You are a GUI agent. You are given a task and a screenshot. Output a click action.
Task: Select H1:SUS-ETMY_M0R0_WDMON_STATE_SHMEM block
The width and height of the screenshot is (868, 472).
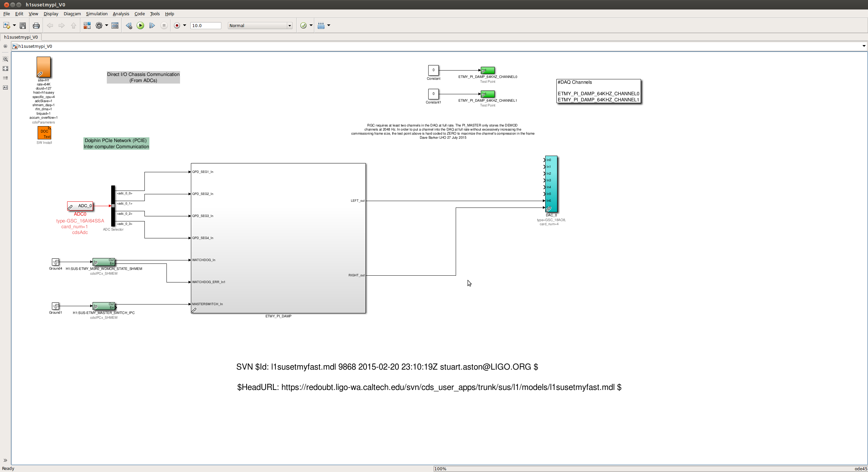(104, 262)
